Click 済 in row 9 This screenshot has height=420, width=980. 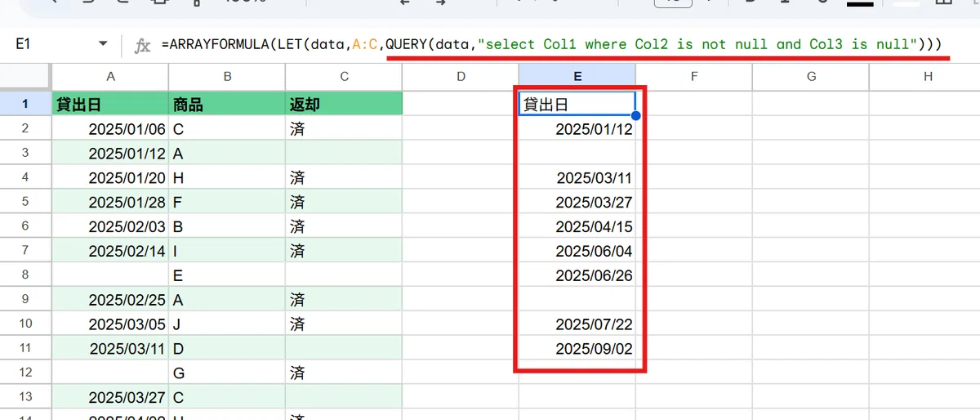344,300
